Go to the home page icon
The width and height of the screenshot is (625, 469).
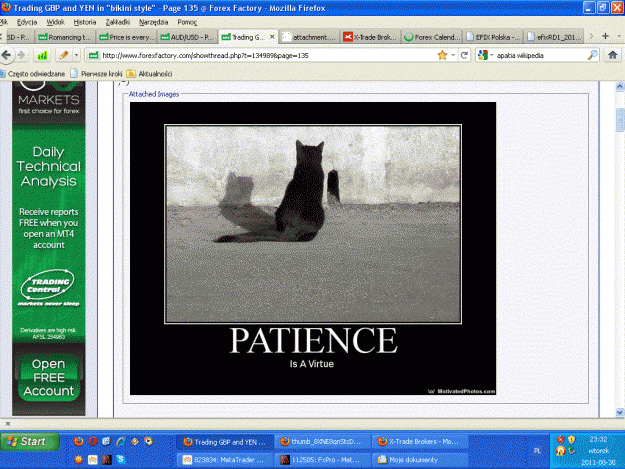[613, 55]
